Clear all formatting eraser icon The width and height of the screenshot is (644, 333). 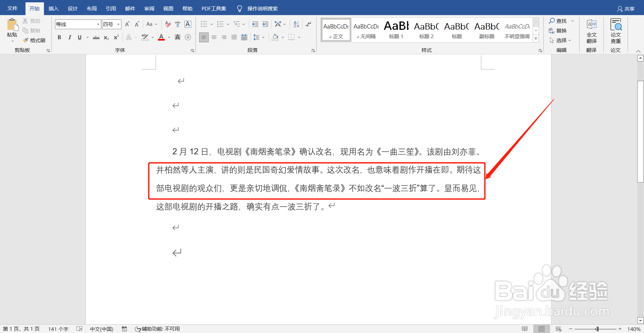coord(168,24)
